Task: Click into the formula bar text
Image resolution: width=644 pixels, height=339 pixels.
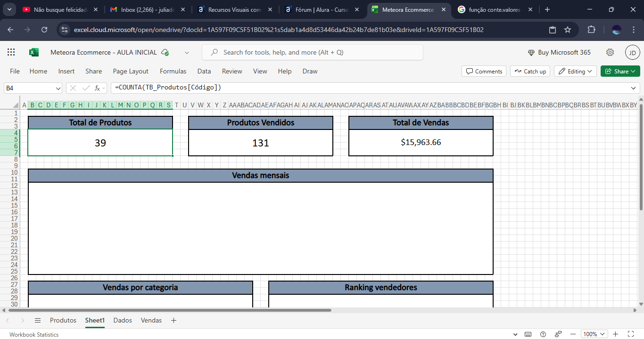Action: point(370,88)
